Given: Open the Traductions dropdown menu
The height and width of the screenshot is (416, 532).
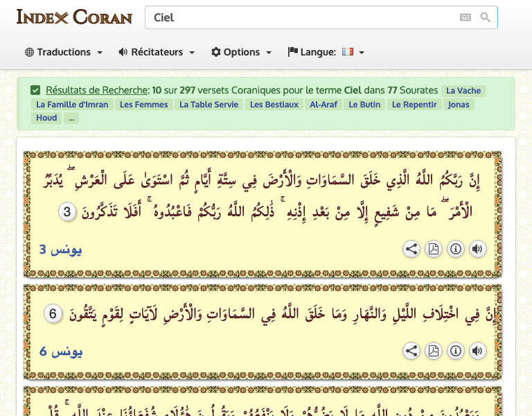Looking at the screenshot, I should 64,52.
